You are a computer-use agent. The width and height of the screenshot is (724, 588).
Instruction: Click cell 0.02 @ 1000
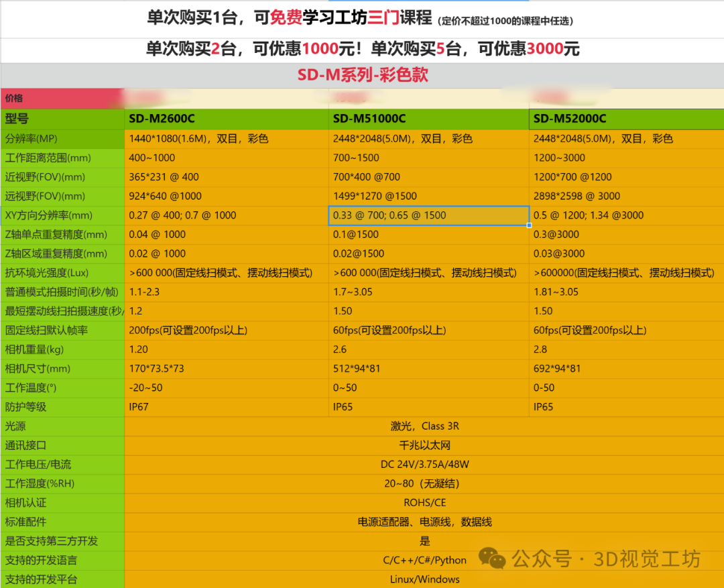[227, 254]
